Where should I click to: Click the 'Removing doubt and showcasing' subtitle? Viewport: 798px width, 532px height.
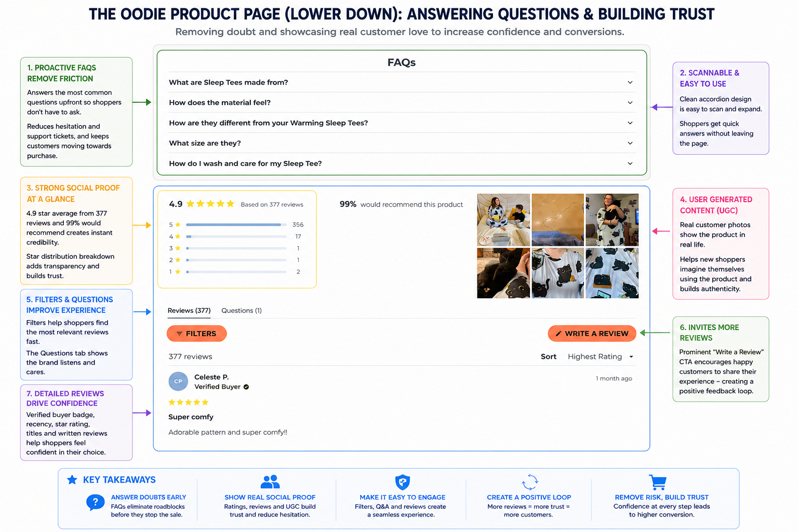[400, 32]
